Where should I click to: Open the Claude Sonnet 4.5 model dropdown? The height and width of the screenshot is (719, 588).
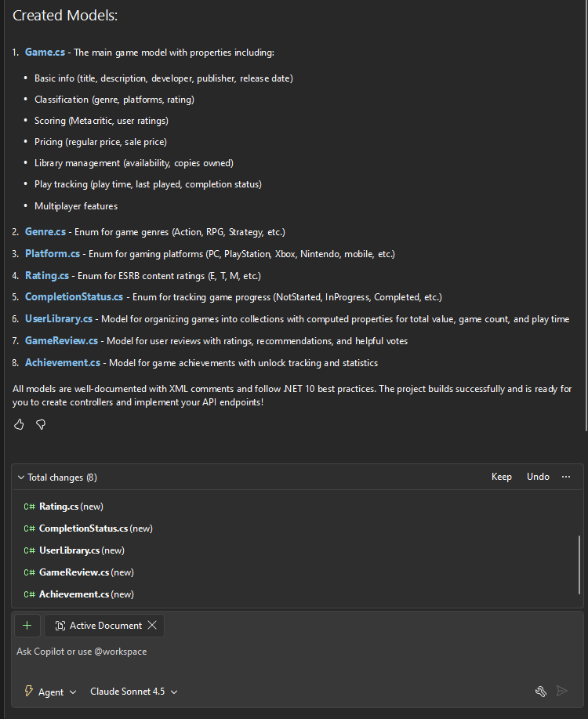click(x=134, y=692)
